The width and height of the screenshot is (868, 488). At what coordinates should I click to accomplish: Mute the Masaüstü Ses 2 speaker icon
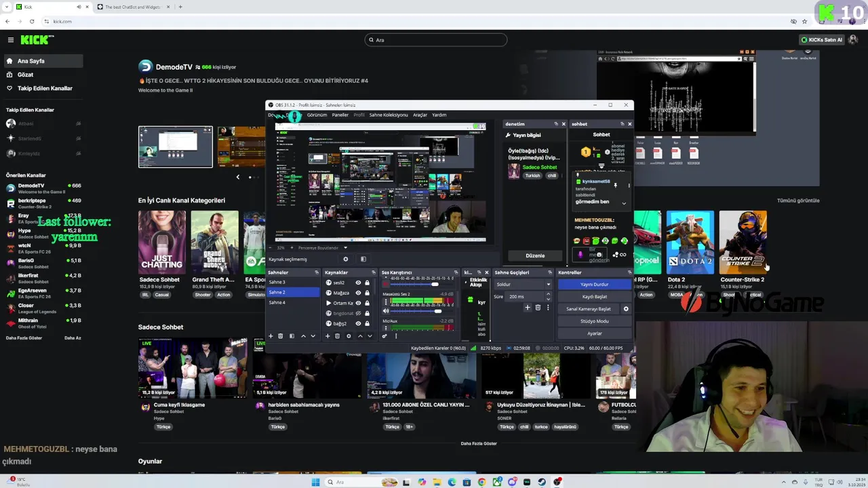[x=386, y=310]
